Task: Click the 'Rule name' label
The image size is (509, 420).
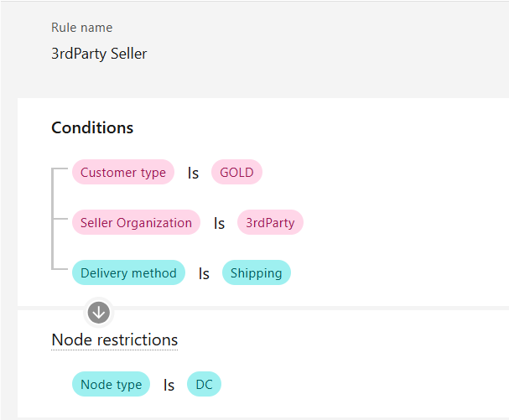Action: pos(81,28)
